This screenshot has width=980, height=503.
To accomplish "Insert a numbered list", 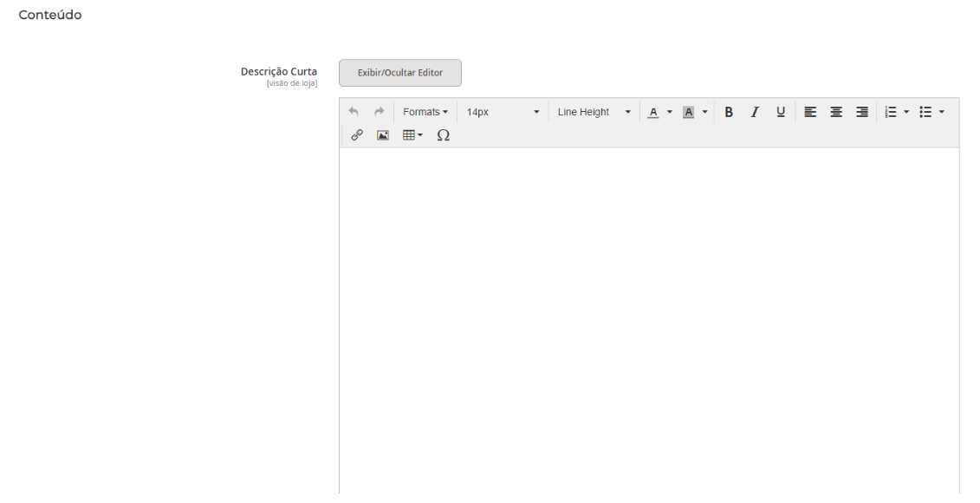I will [x=890, y=112].
